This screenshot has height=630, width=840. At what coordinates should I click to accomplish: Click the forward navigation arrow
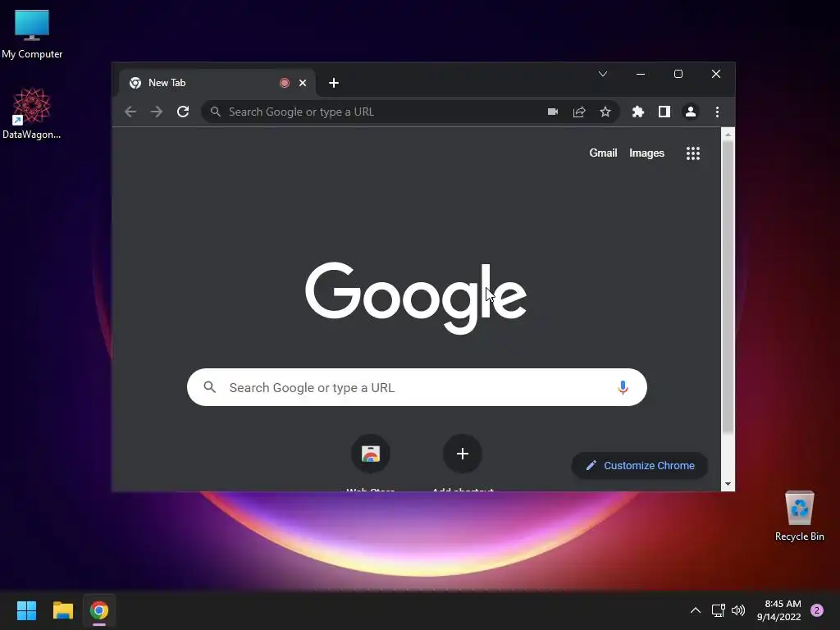coord(157,112)
